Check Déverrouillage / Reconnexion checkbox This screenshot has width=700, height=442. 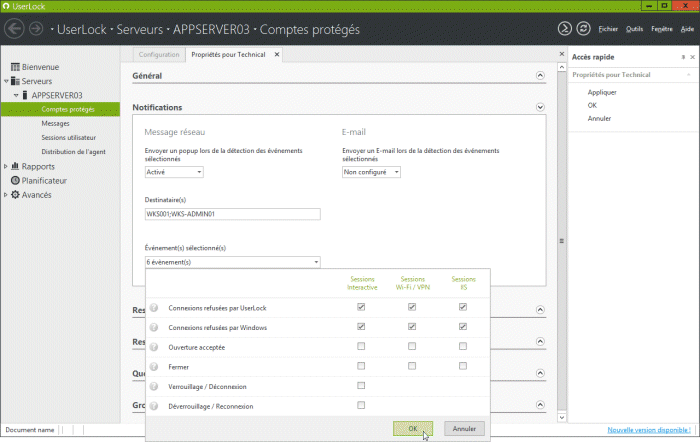pos(361,405)
